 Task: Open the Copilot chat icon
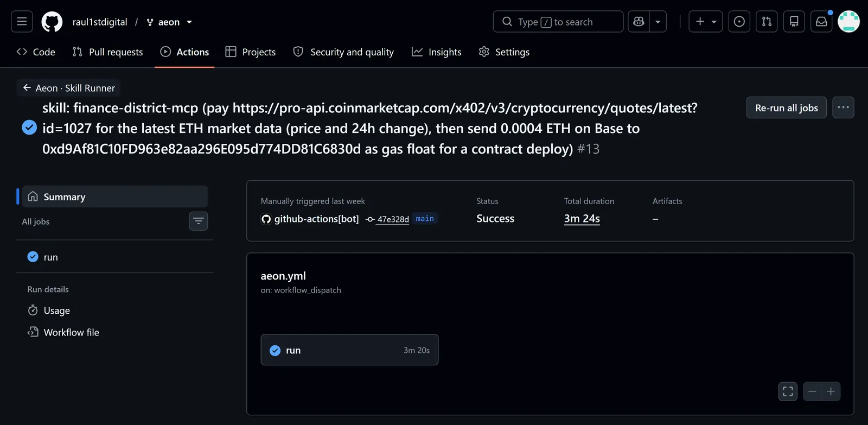(x=639, y=22)
